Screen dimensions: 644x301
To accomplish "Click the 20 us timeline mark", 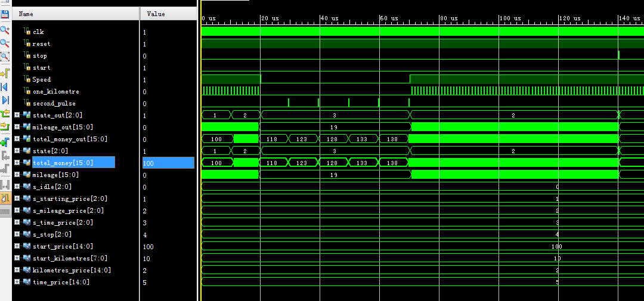I will coord(270,18).
